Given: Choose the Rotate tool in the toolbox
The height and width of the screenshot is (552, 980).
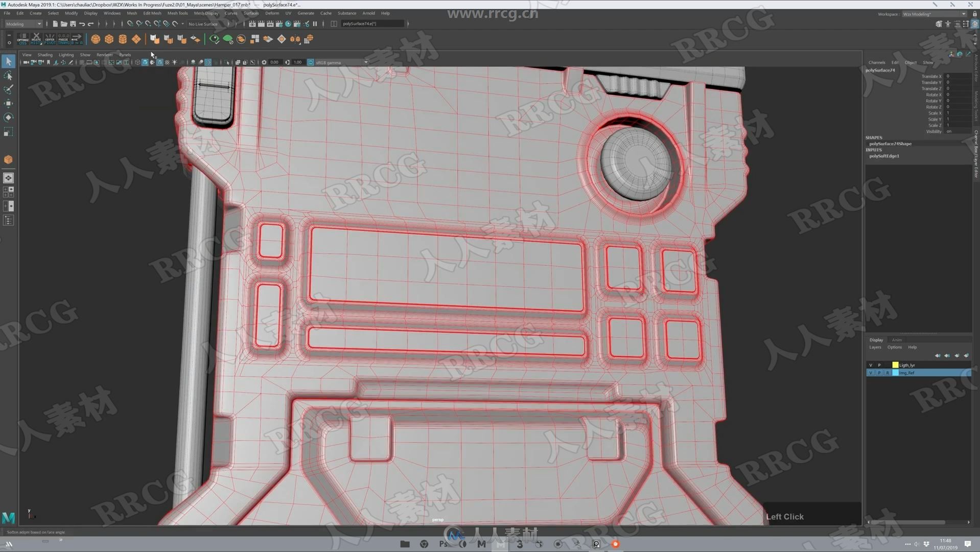Looking at the screenshot, I should pos(8,118).
